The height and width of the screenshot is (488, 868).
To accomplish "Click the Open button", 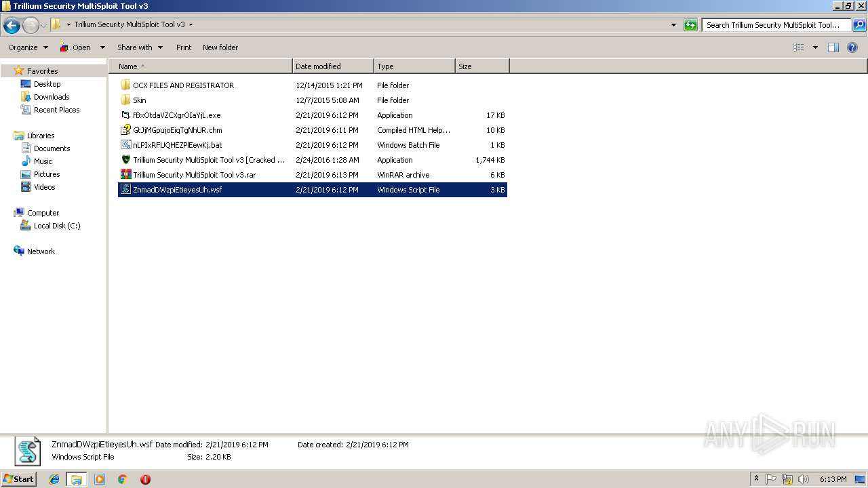I will tap(75, 47).
